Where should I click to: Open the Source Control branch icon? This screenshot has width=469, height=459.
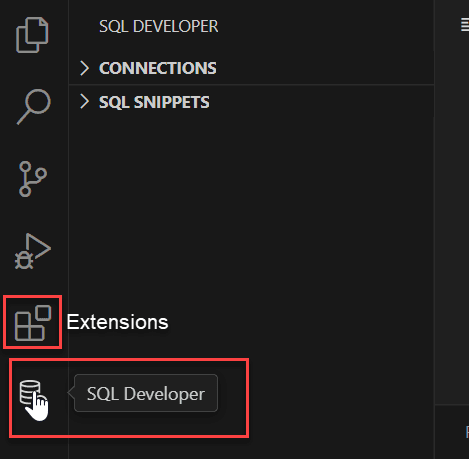click(33, 179)
